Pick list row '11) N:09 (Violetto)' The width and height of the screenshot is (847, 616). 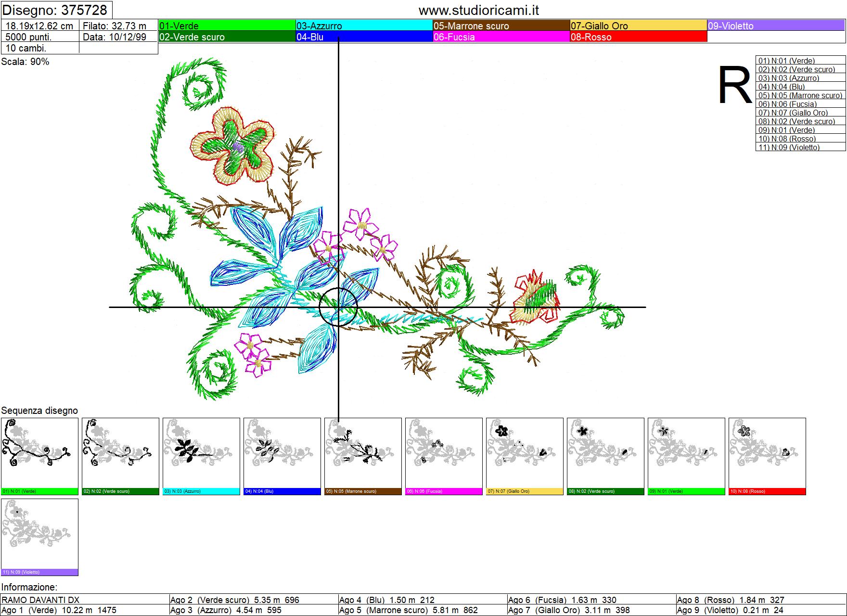click(801, 147)
